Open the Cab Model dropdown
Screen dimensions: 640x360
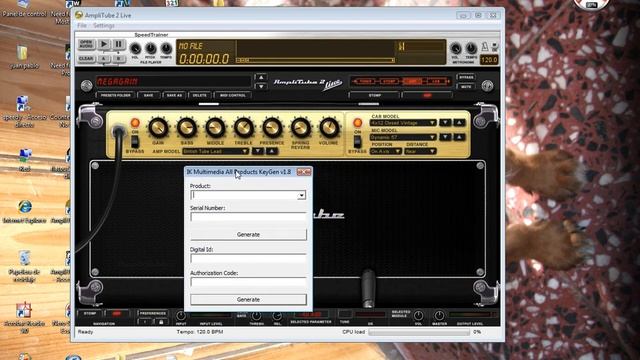click(403, 122)
